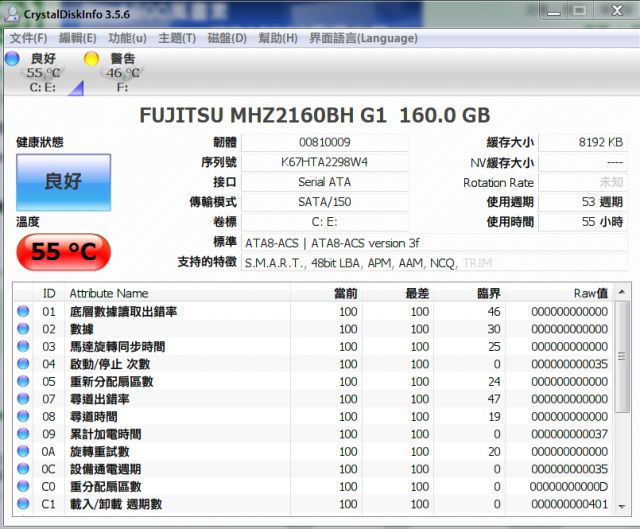Click the ID column header
This screenshot has width=640, height=529.
(x=49, y=293)
